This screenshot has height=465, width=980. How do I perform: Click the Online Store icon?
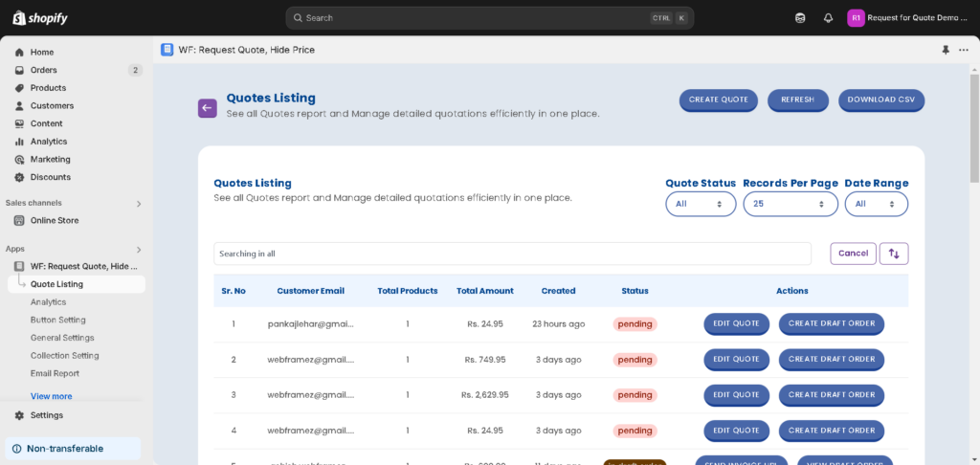(x=19, y=221)
